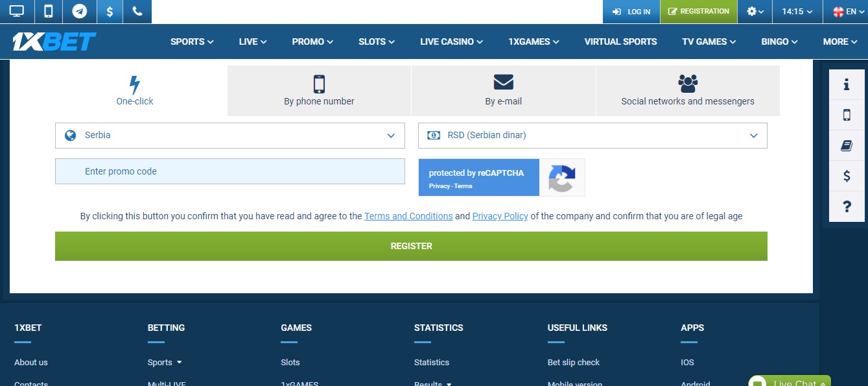Screen dimensions: 868x386
Task: Open Bet slip check footer link
Action: click(574, 363)
